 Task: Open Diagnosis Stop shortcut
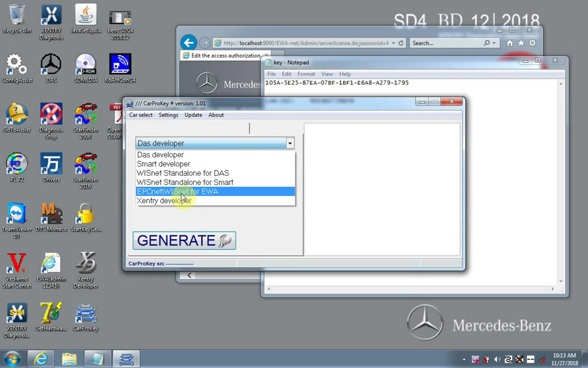pyautogui.click(x=51, y=121)
